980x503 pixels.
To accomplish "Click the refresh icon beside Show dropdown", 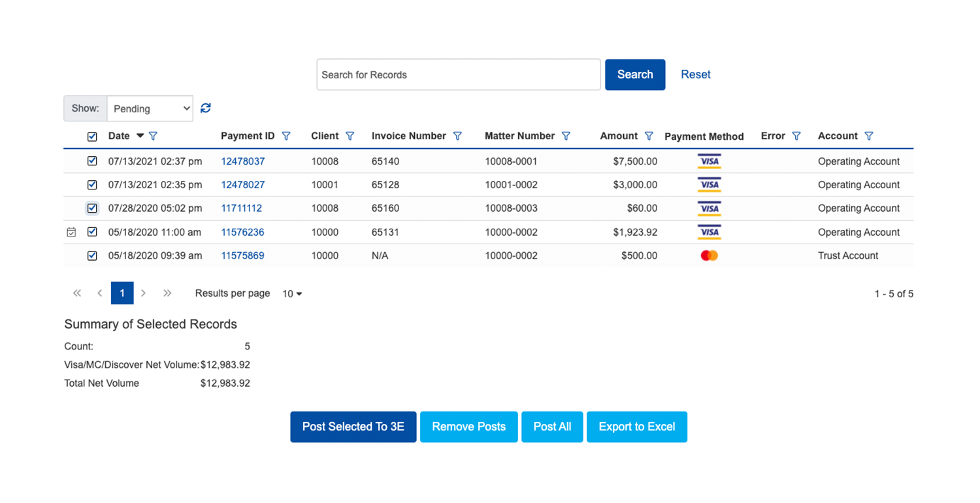I will tap(205, 108).
